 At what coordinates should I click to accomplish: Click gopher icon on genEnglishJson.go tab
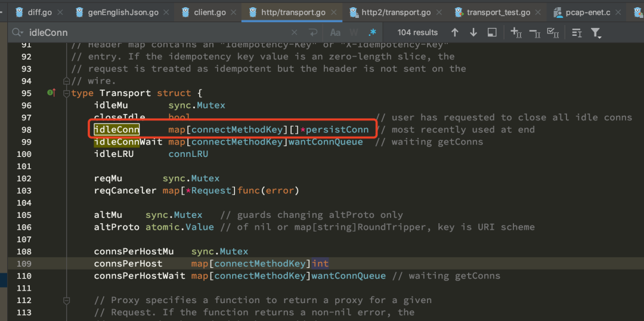pos(80,13)
